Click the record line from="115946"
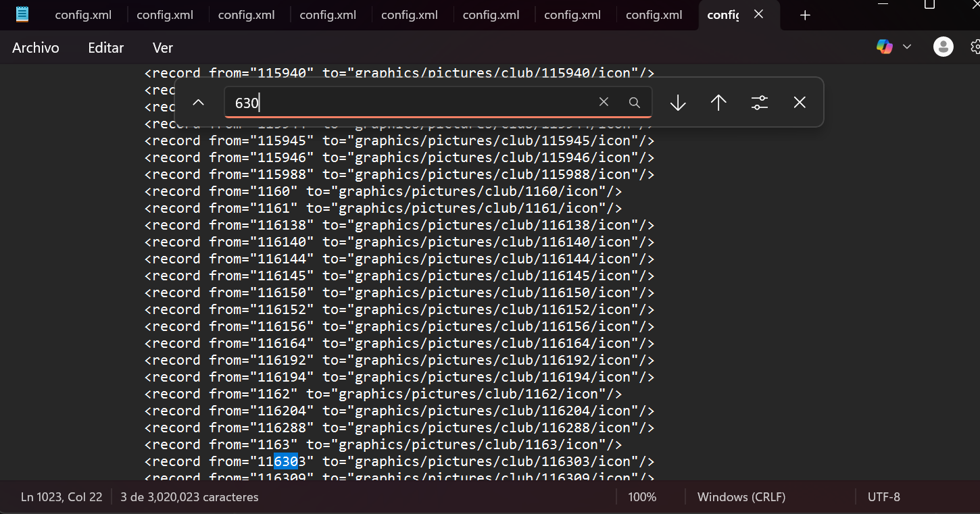The height and width of the screenshot is (514, 980). [399, 157]
